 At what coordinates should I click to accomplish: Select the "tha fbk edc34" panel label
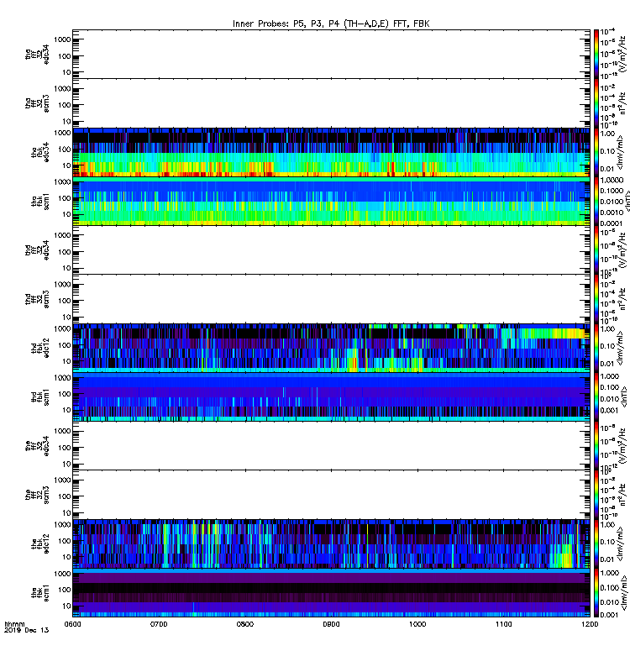[x=40, y=152]
